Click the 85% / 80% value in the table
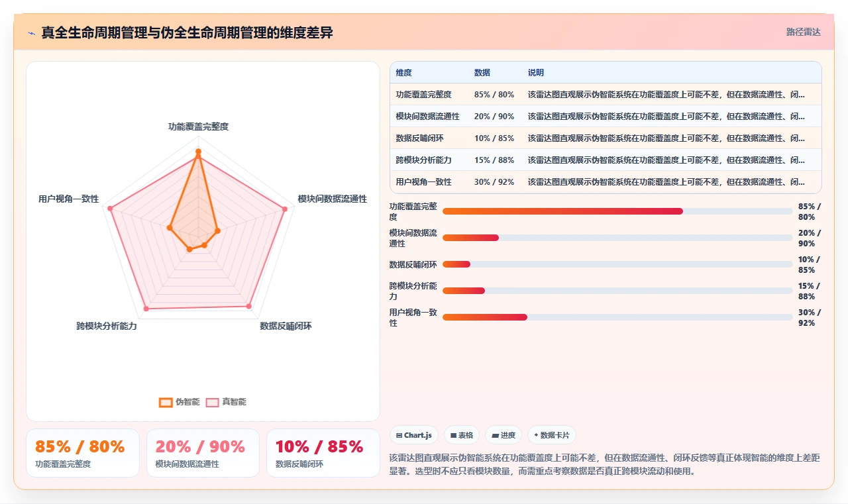This screenshot has width=848, height=504. coord(494,95)
